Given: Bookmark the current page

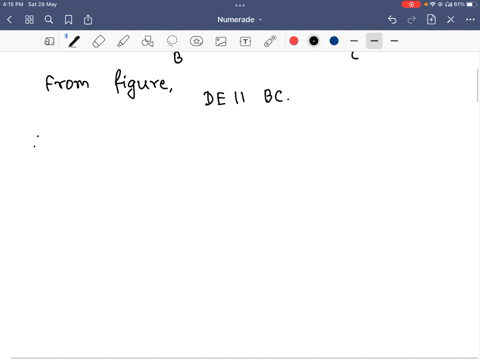Looking at the screenshot, I should pyautogui.click(x=68, y=20).
